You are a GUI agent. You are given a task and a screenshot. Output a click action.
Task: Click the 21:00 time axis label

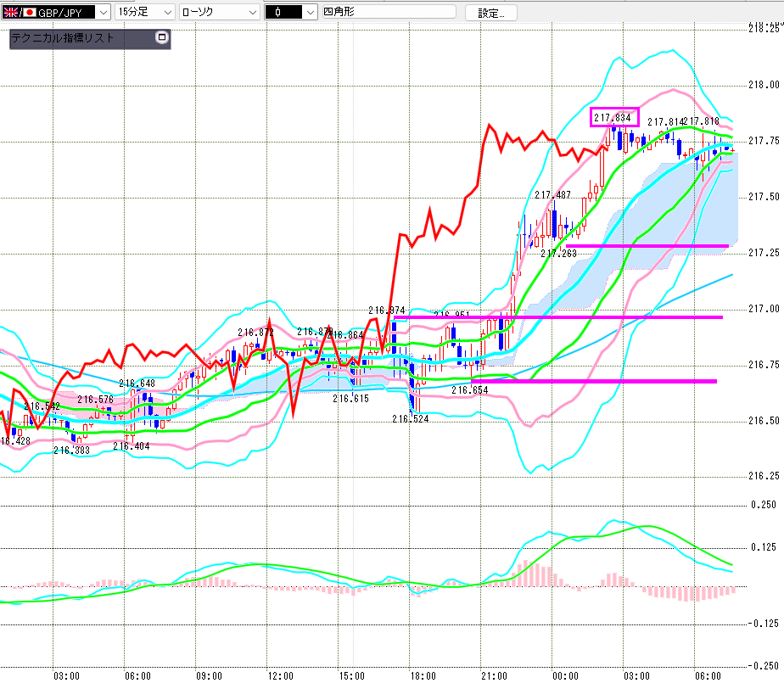(494, 676)
